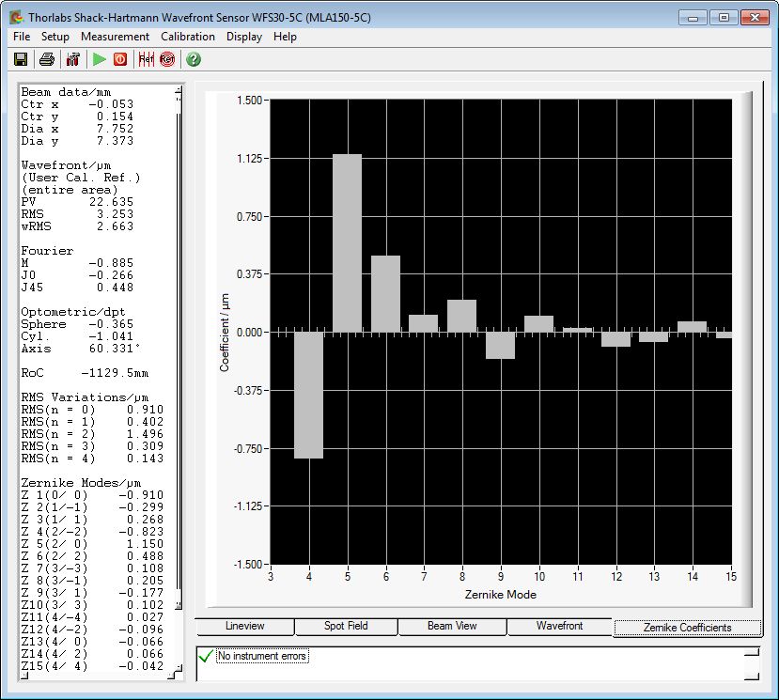Select the plane wavefront Ref icon
The width and height of the screenshot is (779, 700).
pos(146,59)
